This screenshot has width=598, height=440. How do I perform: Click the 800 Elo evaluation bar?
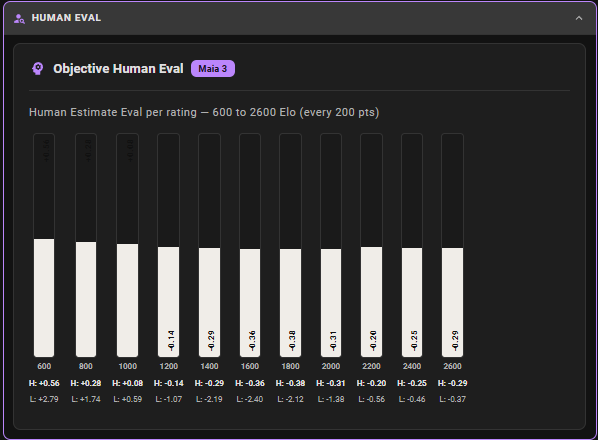[86, 245]
